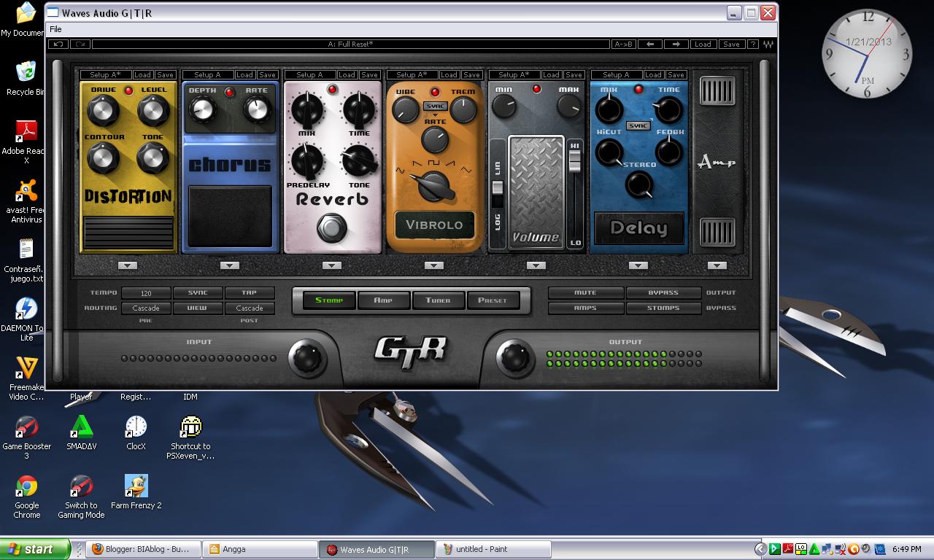Viewport: 934px width, 560px height.
Task: Click the A->B copy button
Action: pyautogui.click(x=623, y=44)
